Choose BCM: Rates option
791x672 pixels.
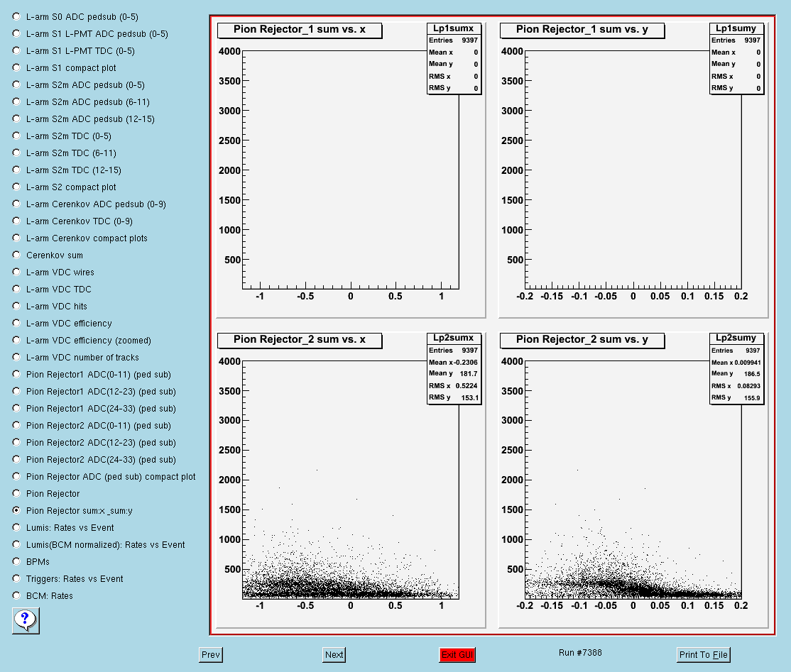[x=16, y=596]
